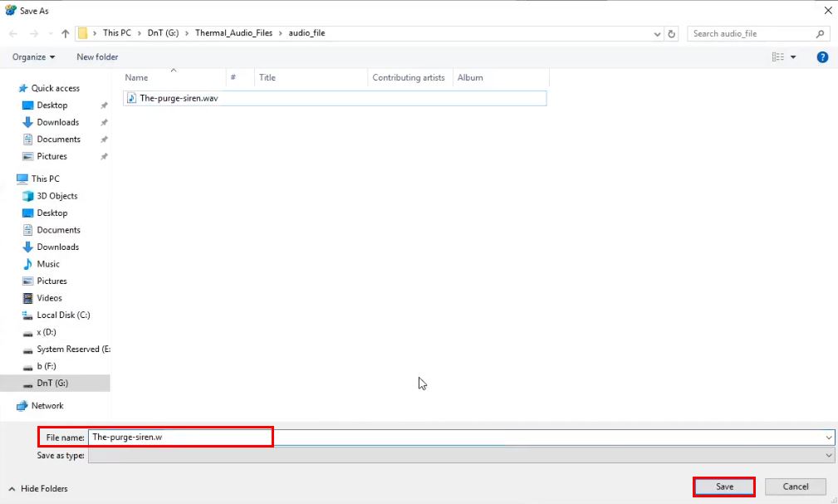Viewport: 838px width, 504px height.
Task: Open Network in the sidebar
Action: 47,406
